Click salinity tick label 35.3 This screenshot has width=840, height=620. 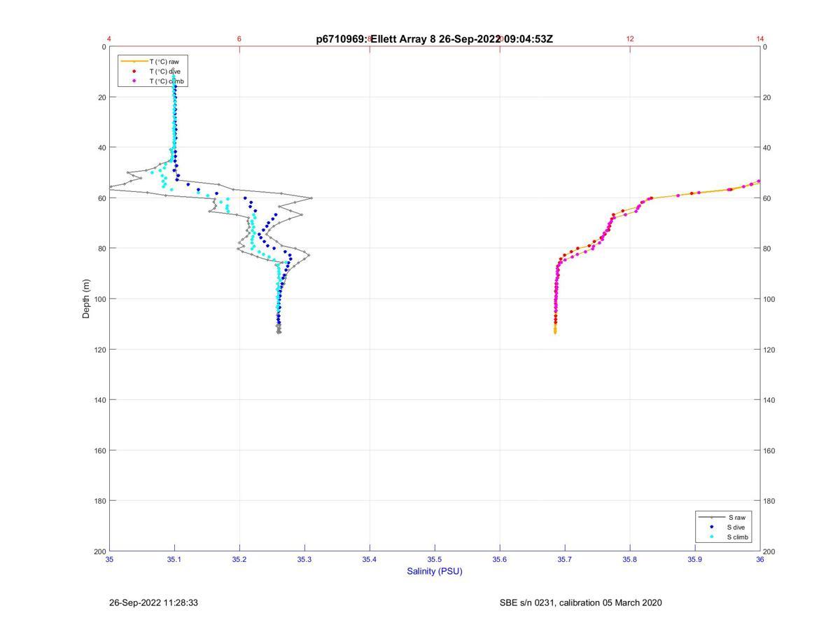click(304, 560)
